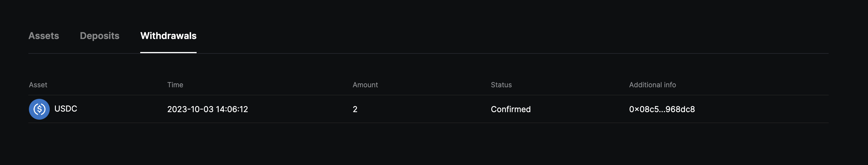Image resolution: width=868 pixels, height=165 pixels.
Task: Switch to the Assets tab
Action: coord(43,36)
